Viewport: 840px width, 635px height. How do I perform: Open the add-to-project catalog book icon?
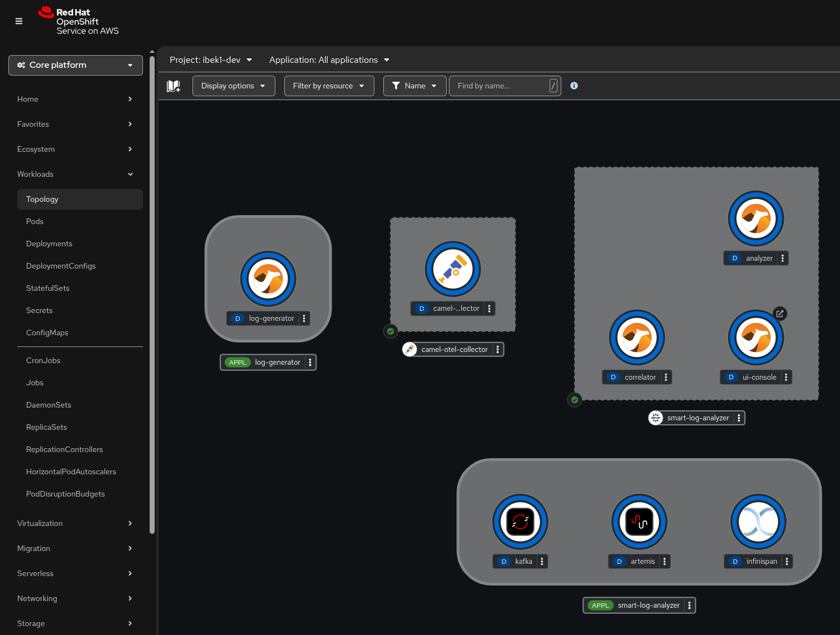tap(174, 86)
